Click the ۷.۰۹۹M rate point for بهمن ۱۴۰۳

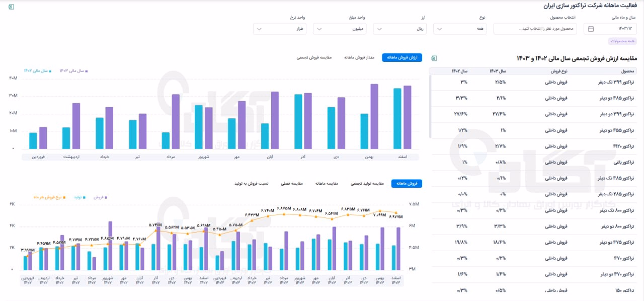[x=380, y=211]
